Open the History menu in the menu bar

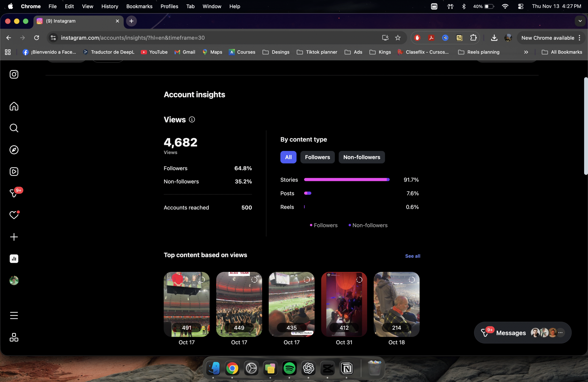point(110,6)
